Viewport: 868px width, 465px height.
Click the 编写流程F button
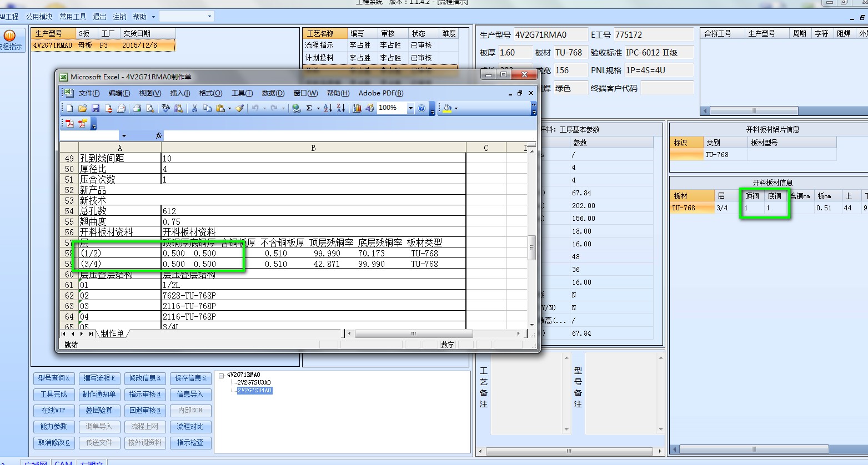[x=99, y=378]
